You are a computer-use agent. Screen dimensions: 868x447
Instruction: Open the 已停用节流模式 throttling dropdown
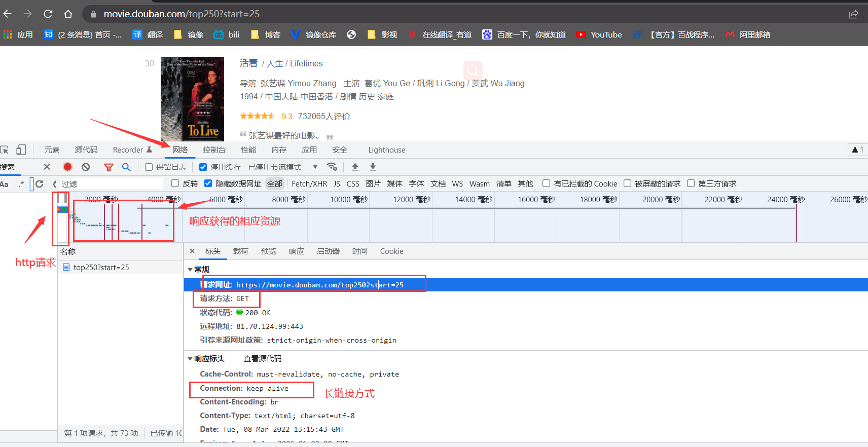tap(283, 167)
